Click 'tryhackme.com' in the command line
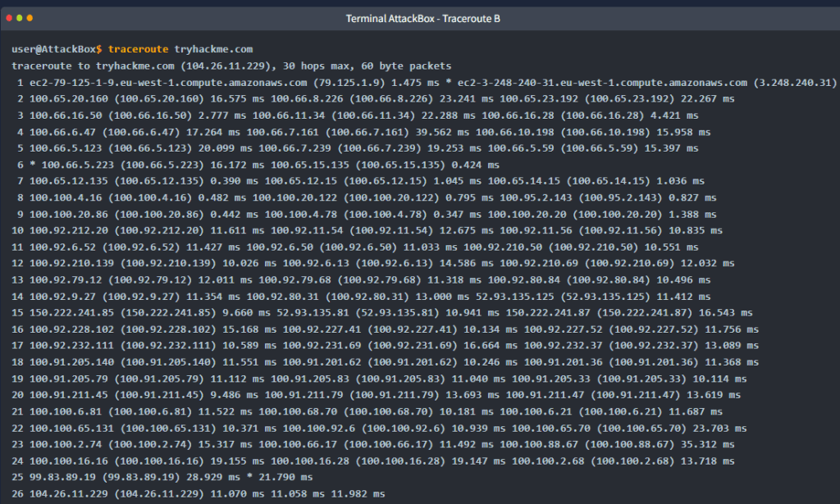Viewport: 840px width, 504px height. coord(214,49)
